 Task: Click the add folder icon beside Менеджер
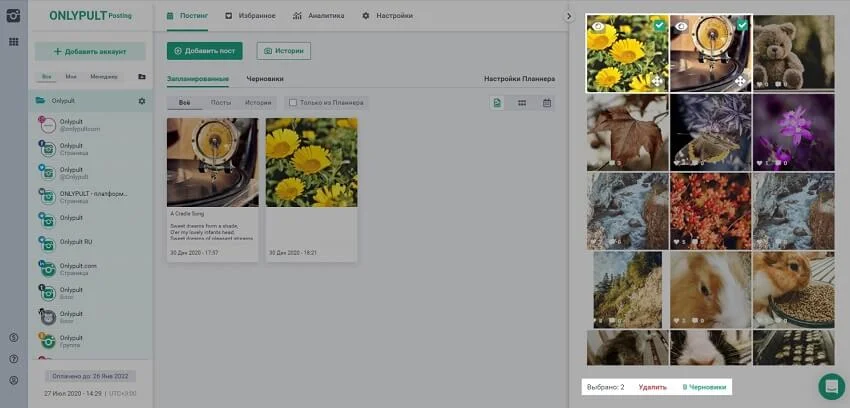coord(141,77)
